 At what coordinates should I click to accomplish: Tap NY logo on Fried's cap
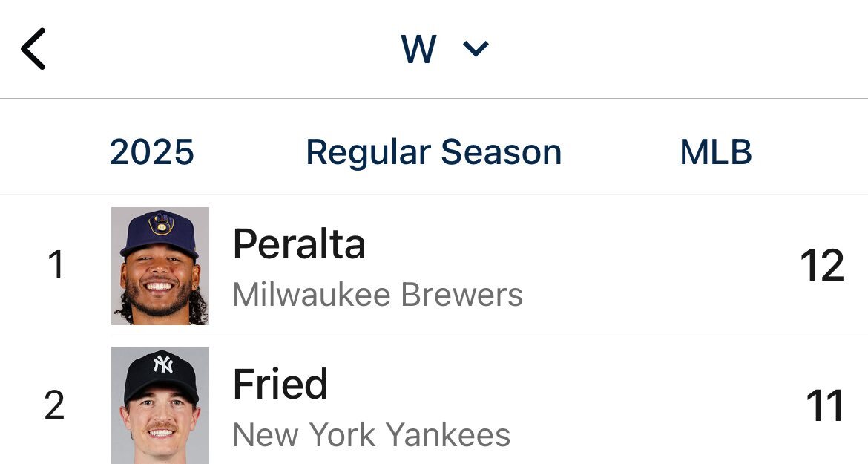coord(162,364)
